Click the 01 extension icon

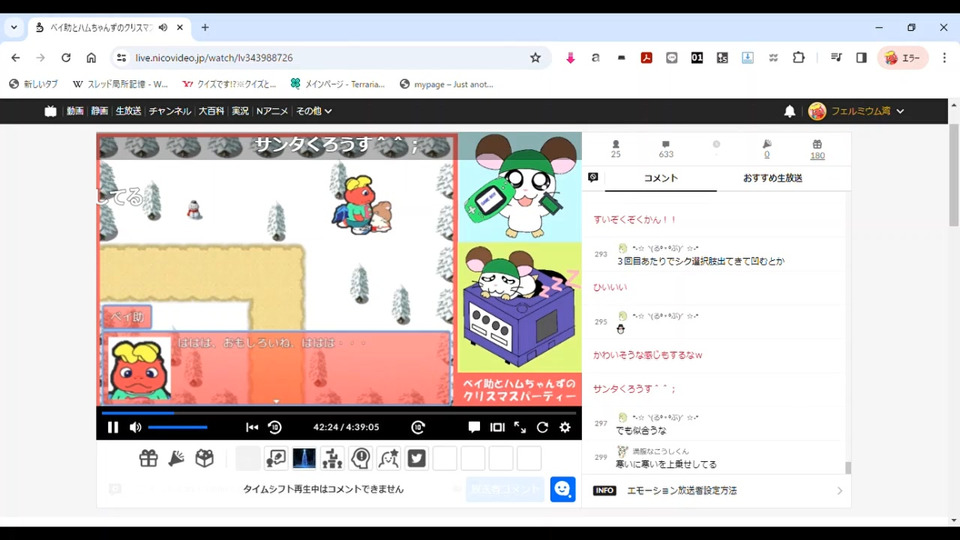click(x=697, y=58)
